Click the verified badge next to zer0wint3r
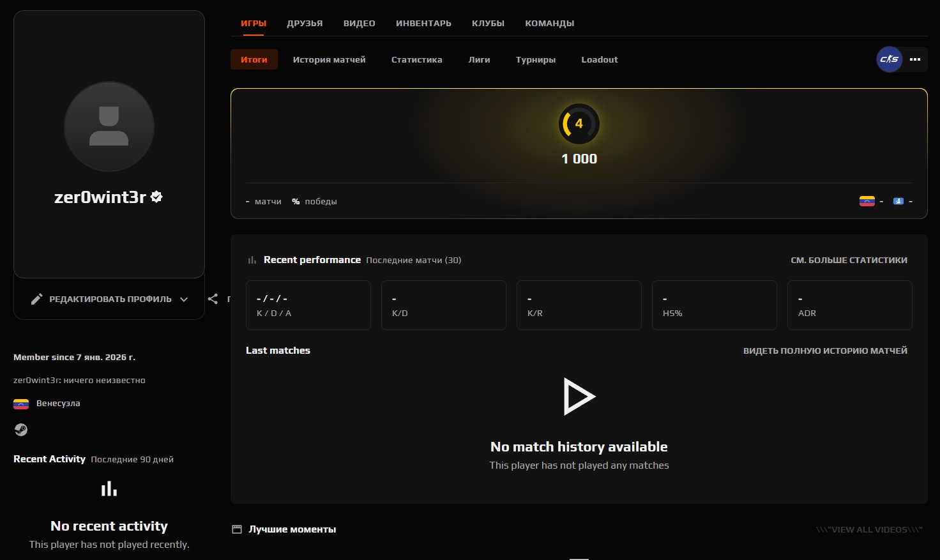940x560 pixels. click(156, 197)
